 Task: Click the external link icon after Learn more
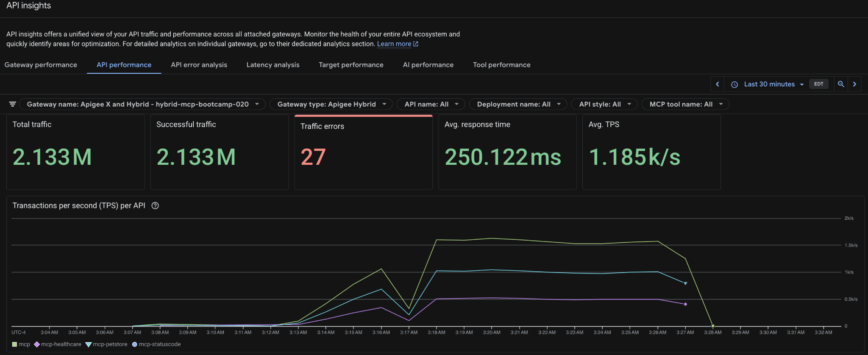416,44
